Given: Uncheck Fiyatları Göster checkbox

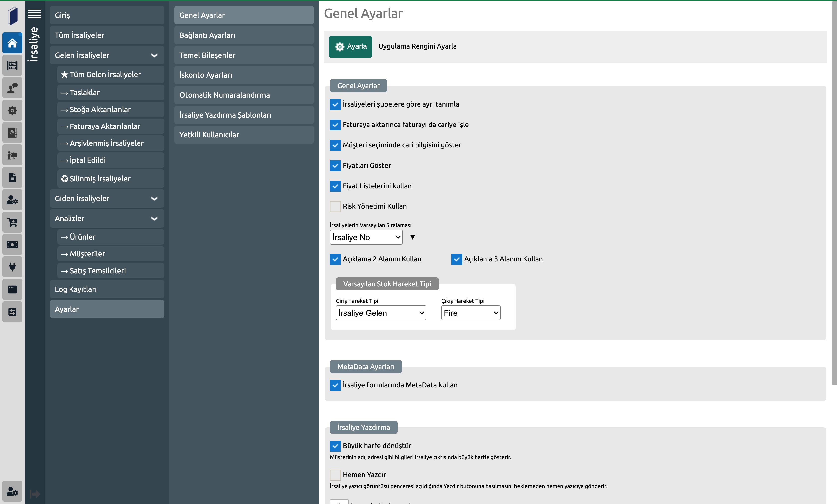Looking at the screenshot, I should [x=335, y=166].
